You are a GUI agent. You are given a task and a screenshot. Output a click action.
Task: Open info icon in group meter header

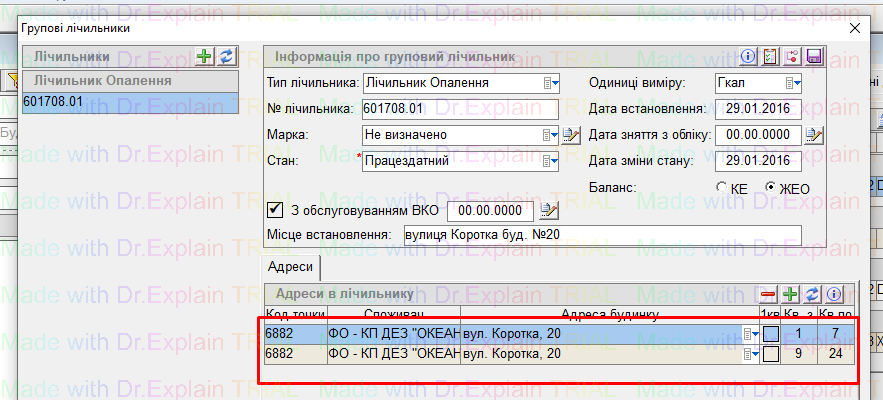748,56
